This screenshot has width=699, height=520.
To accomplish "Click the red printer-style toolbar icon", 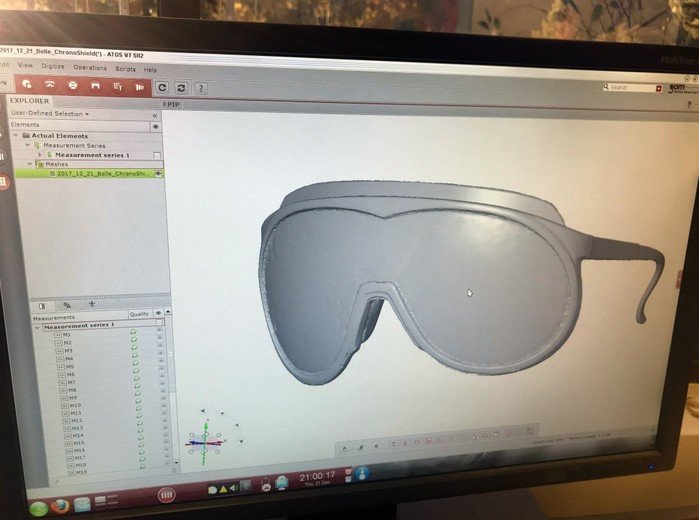I will (72, 86).
